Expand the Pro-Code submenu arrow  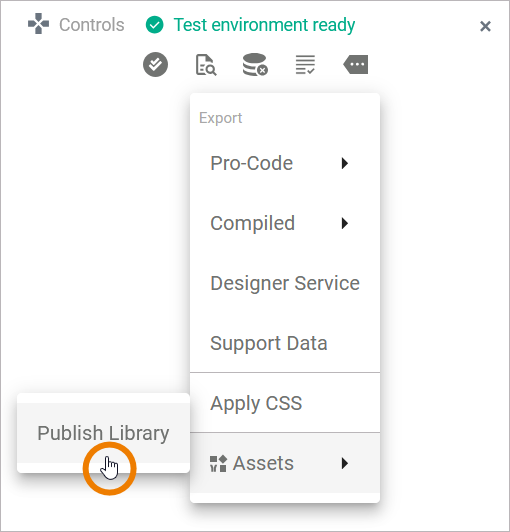[345, 163]
